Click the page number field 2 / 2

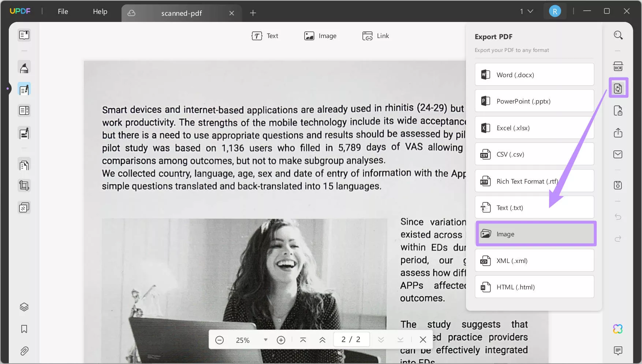[x=351, y=340]
